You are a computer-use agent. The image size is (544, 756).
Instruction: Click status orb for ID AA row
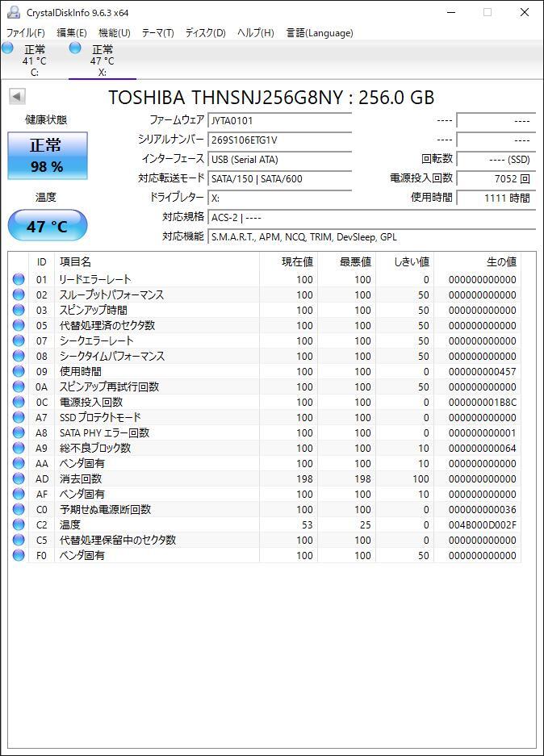19,463
